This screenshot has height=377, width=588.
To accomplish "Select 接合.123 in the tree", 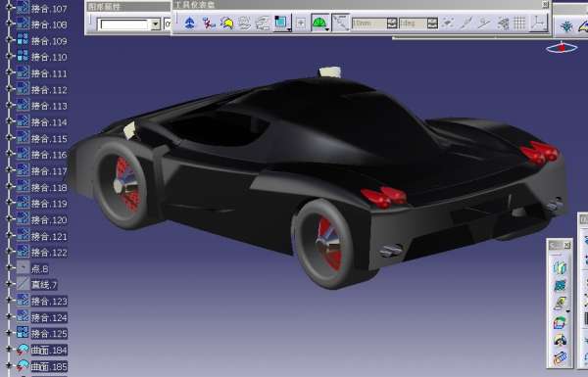I will 49,302.
